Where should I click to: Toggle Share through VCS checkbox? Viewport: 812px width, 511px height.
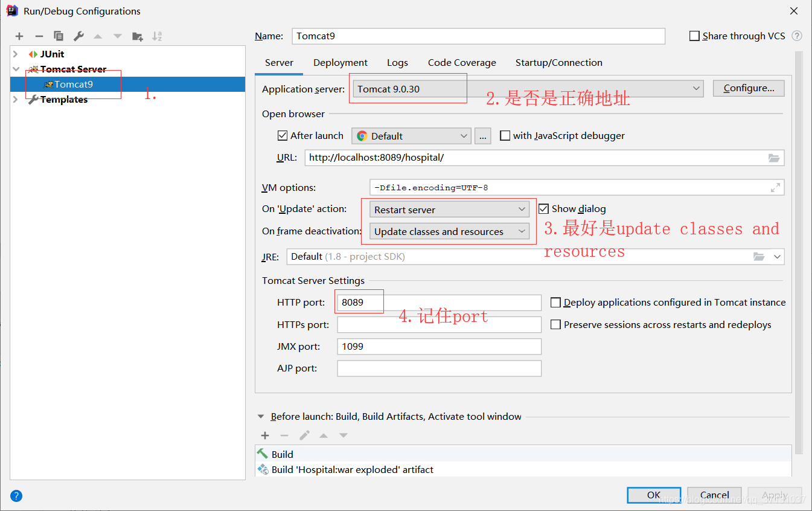pyautogui.click(x=694, y=36)
